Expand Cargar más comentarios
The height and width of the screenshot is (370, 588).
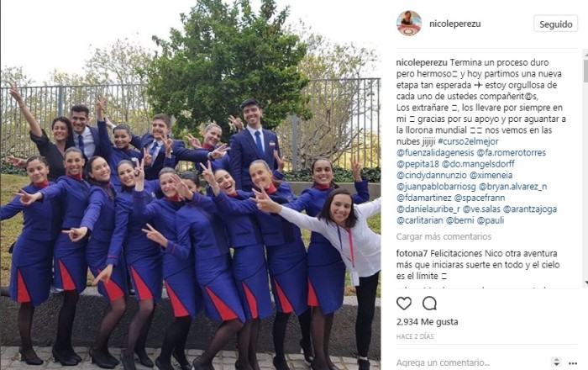(x=444, y=236)
